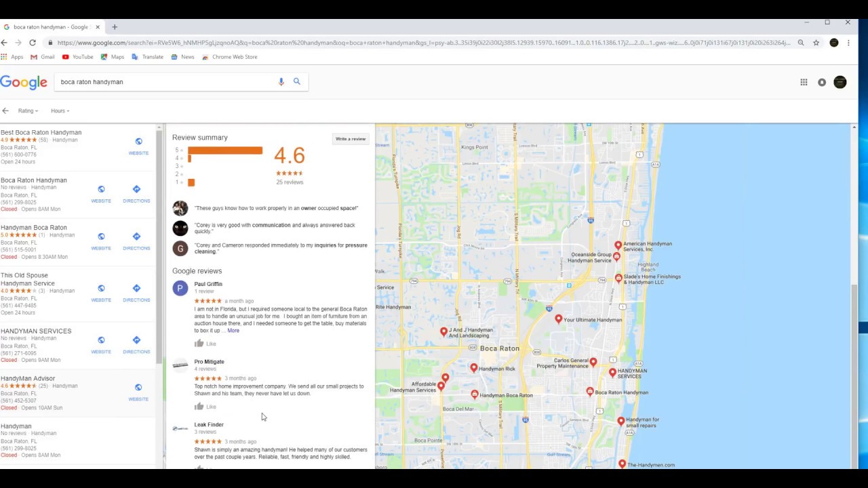Open the website for HandyMan Advisor

pos(138,392)
